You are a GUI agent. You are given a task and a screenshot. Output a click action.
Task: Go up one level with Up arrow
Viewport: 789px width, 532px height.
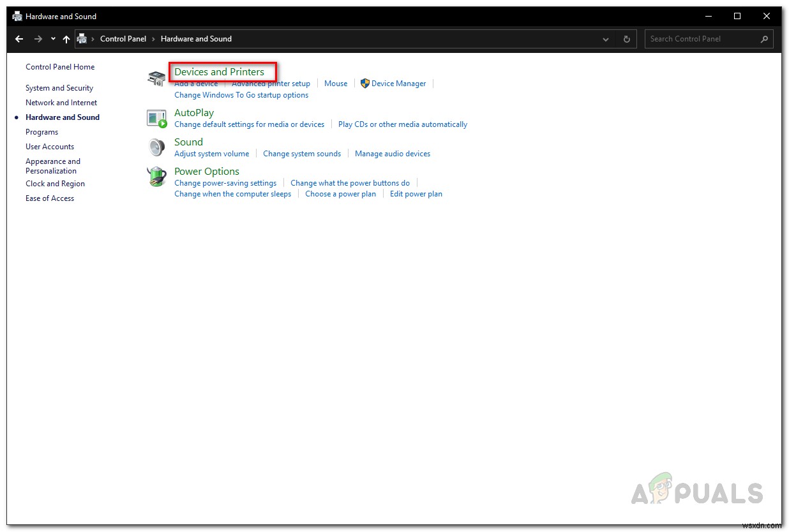click(66, 39)
